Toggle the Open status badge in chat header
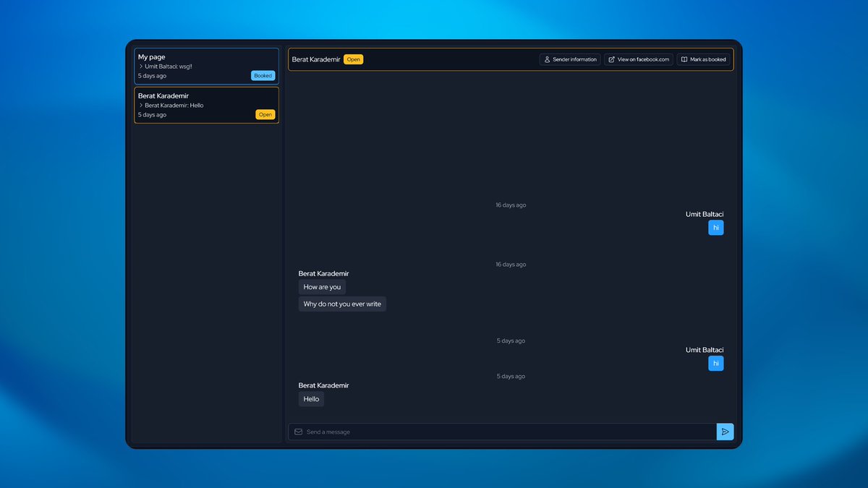The width and height of the screenshot is (868, 488). click(x=353, y=59)
